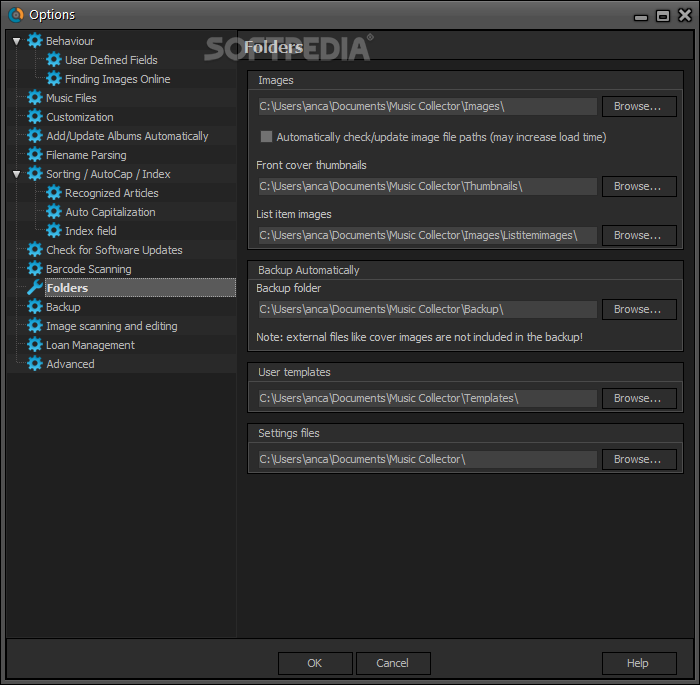The width and height of the screenshot is (700, 685).
Task: Open Recognized Articles settings
Action: tap(112, 193)
